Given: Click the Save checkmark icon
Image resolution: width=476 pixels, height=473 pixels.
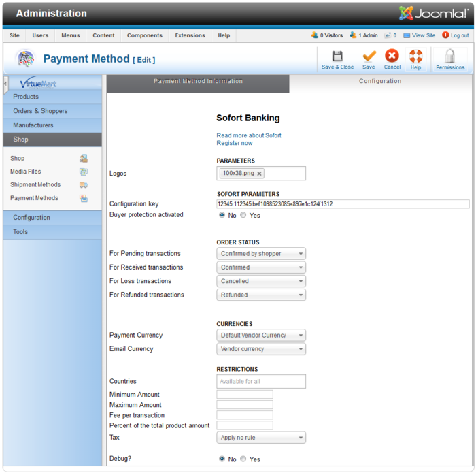Looking at the screenshot, I should (369, 56).
